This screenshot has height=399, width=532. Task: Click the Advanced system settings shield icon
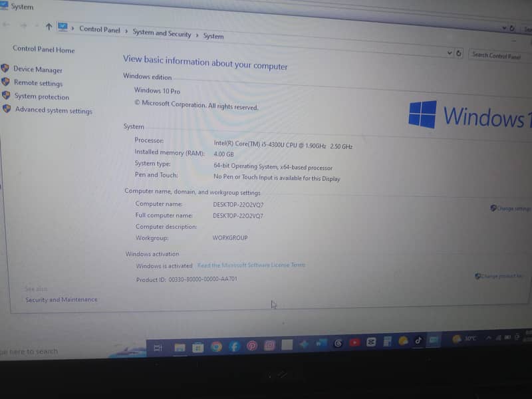(x=7, y=108)
